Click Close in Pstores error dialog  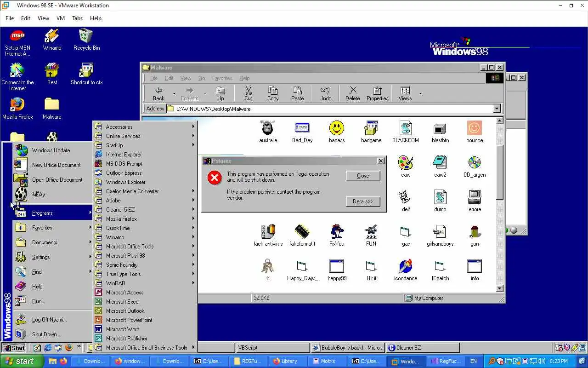click(363, 176)
